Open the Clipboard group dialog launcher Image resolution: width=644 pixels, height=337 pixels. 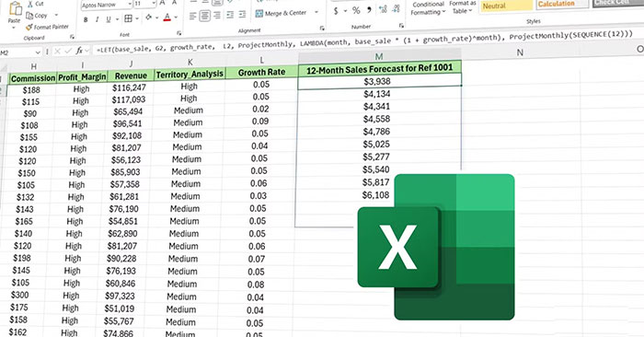72,37
